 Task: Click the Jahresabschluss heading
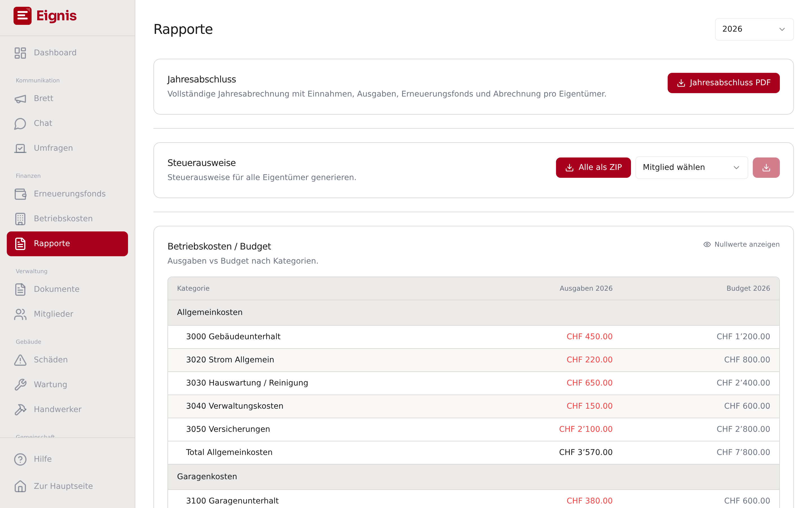[202, 79]
